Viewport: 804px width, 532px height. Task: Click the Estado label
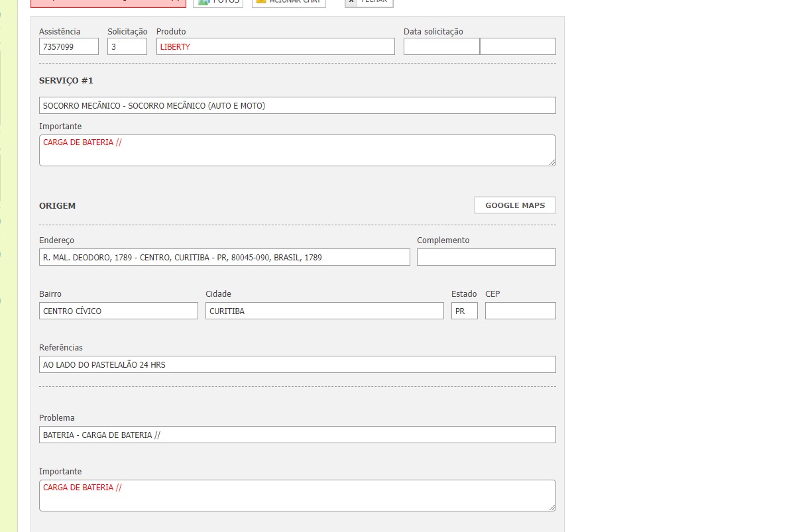tap(464, 293)
